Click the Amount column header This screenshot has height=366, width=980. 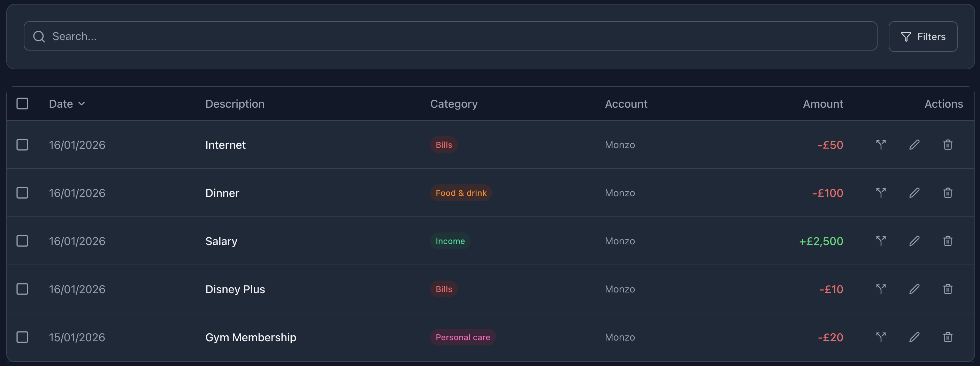tap(823, 104)
